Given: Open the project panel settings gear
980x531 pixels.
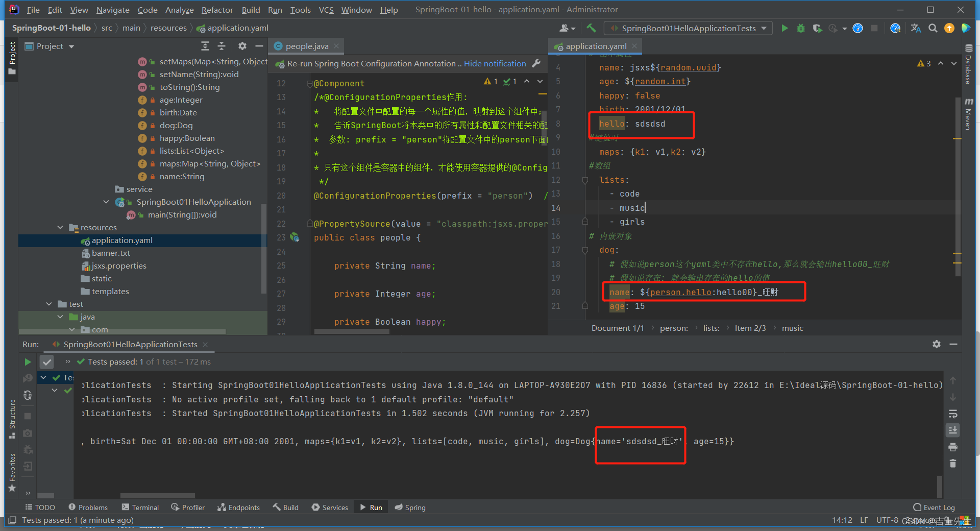Looking at the screenshot, I should click(242, 46).
